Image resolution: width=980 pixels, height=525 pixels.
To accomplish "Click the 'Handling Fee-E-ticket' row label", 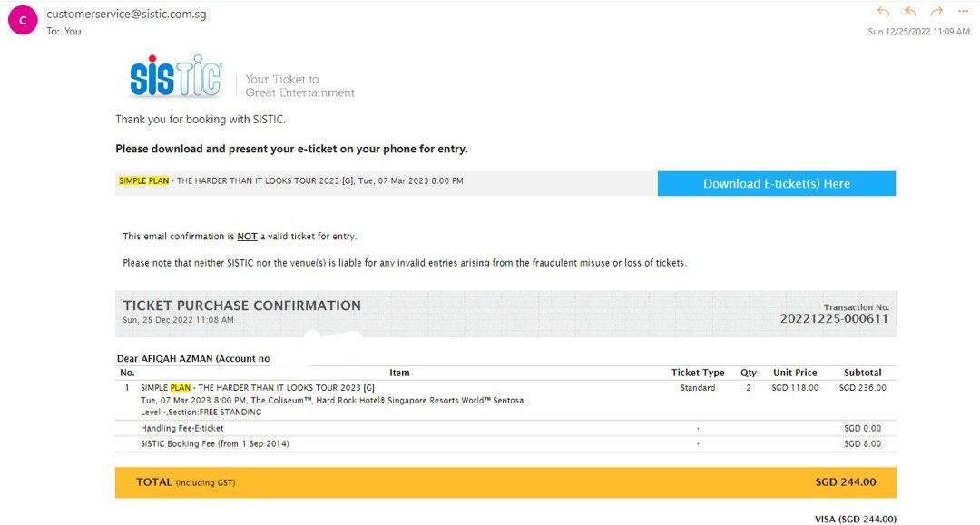I will [181, 428].
